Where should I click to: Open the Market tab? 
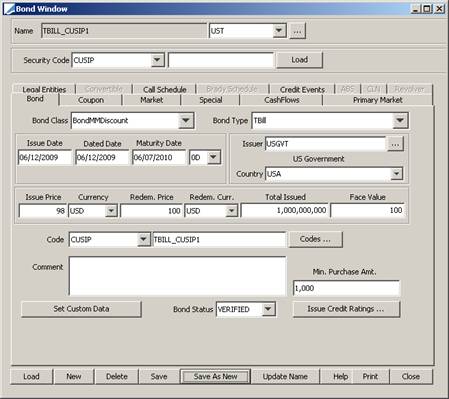click(x=152, y=100)
